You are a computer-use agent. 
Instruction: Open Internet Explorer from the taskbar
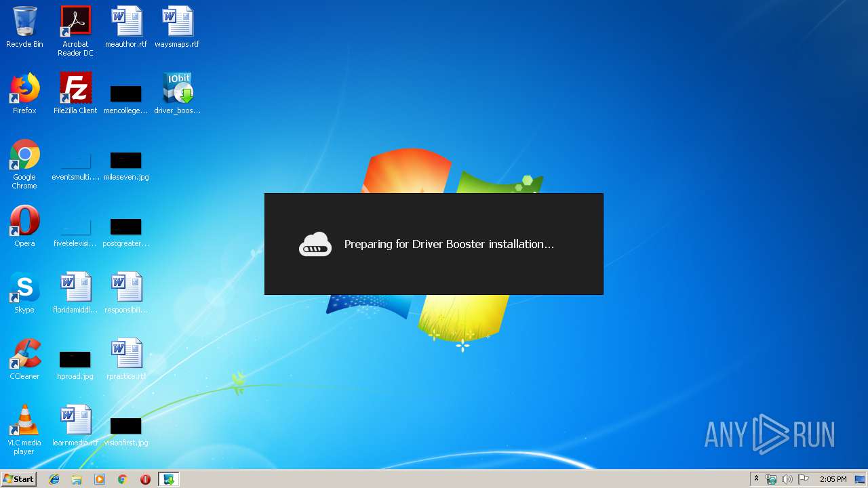point(54,479)
